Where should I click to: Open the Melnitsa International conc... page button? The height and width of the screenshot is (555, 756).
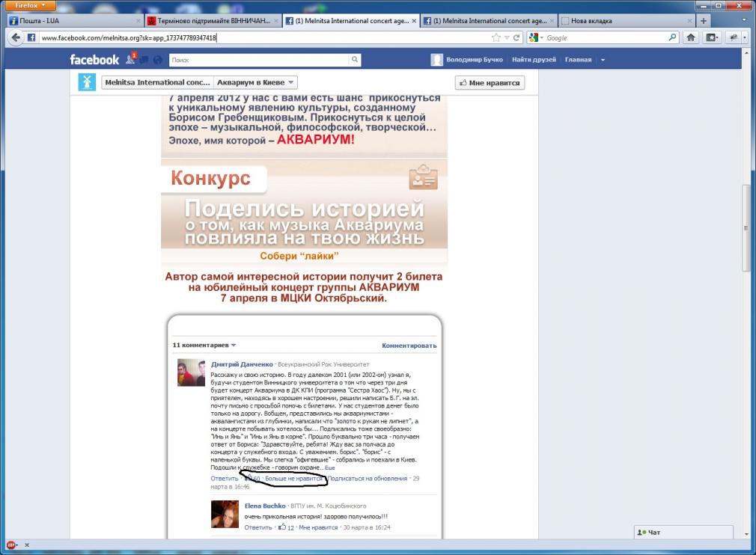tap(157, 82)
